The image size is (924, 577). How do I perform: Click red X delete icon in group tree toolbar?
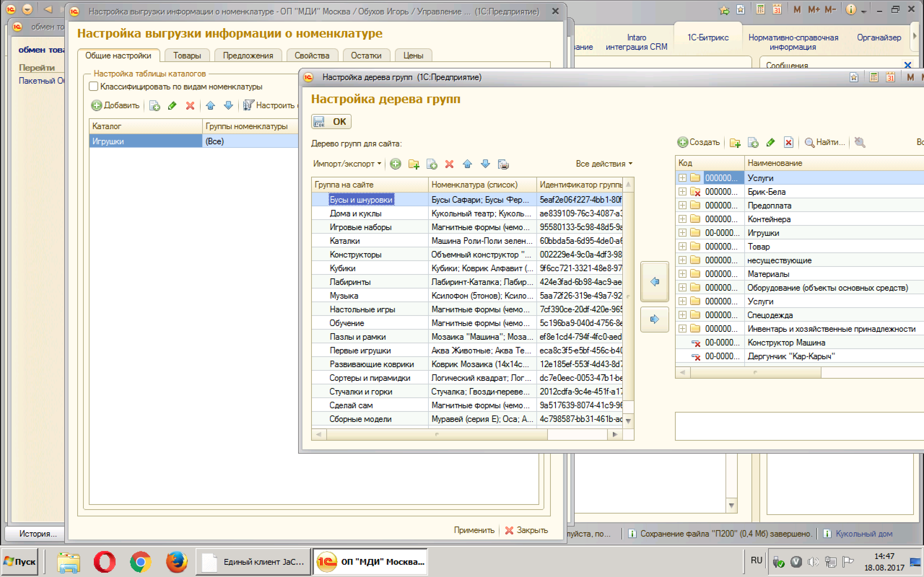pos(449,164)
